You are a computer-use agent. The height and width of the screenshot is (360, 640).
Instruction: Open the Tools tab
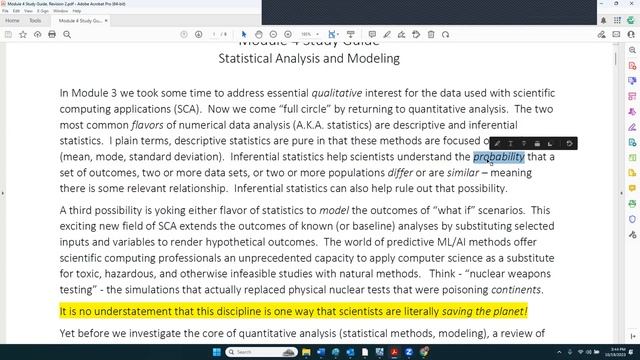point(35,20)
